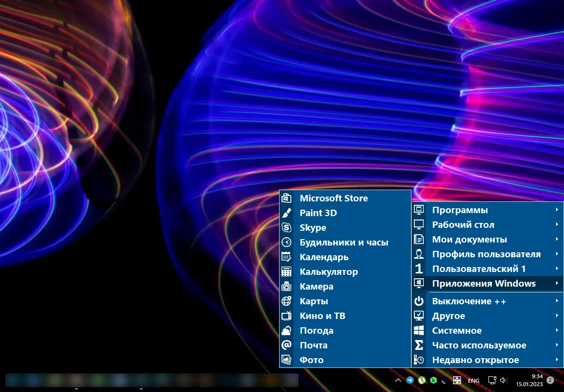This screenshot has width=564, height=392.
Task: Open the clock and date flyout
Action: point(529,380)
